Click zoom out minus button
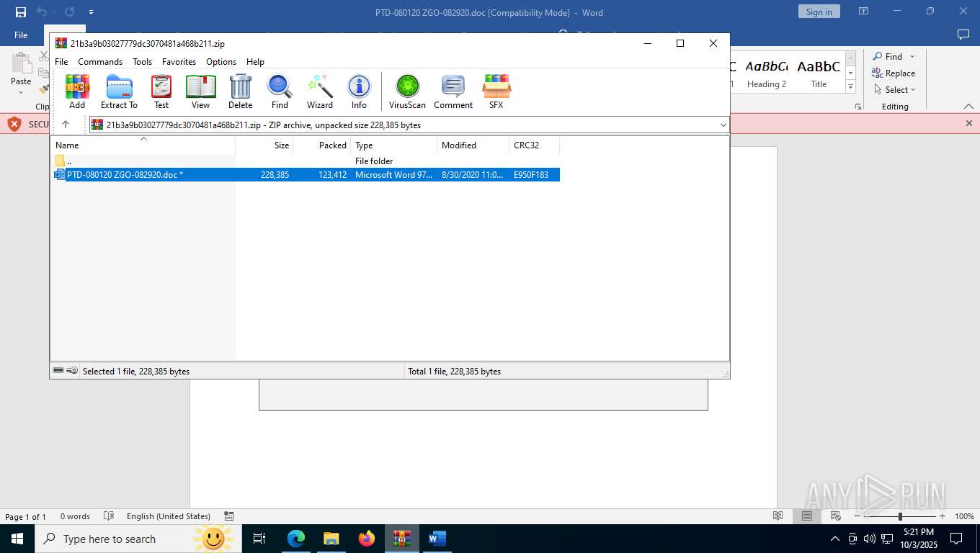This screenshot has width=980, height=553. point(857,516)
